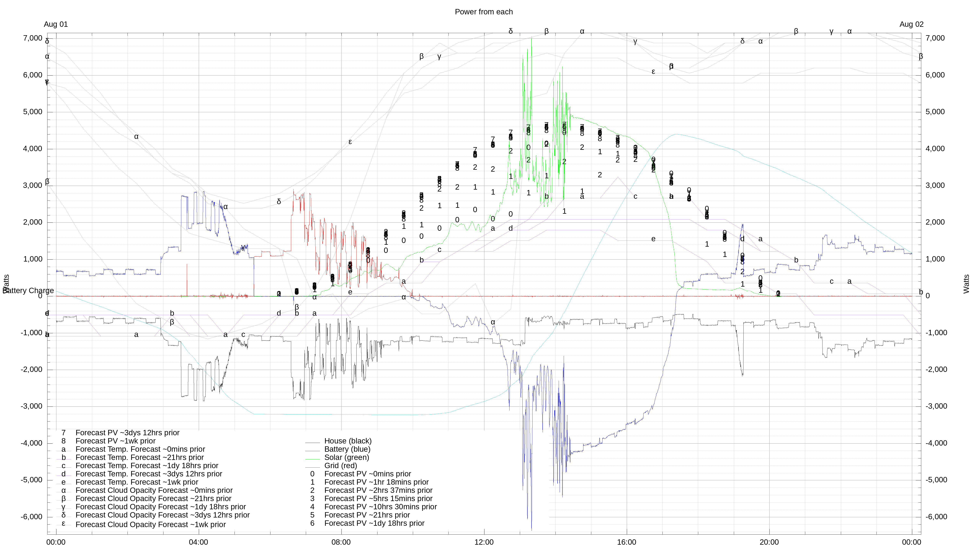Select the 'Battery Charge' axis label

[x=28, y=291]
